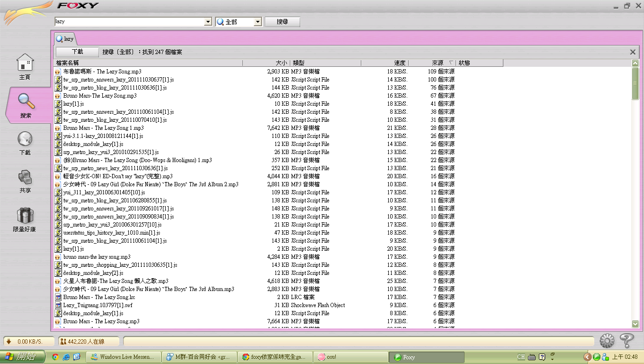Sort by the 檔案名稱 column header
This screenshot has width=644, height=364.
(x=149, y=63)
